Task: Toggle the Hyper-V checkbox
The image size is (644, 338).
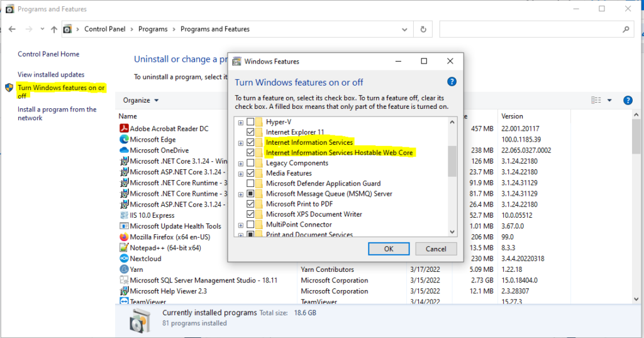Action: pyautogui.click(x=251, y=121)
